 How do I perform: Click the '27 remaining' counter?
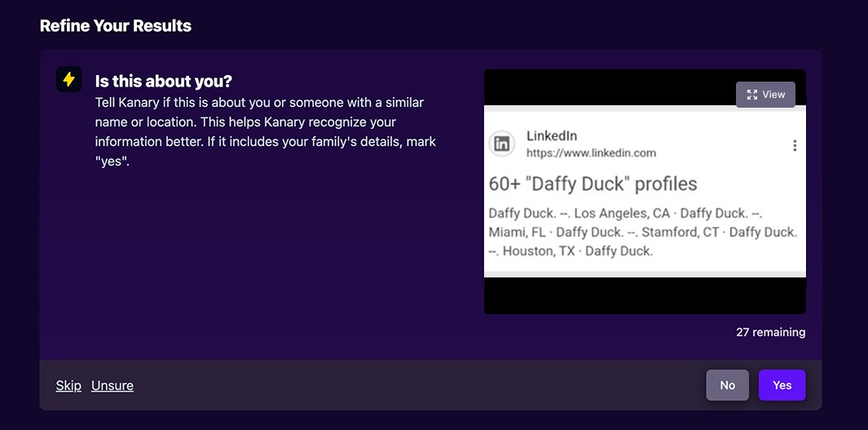click(x=770, y=332)
